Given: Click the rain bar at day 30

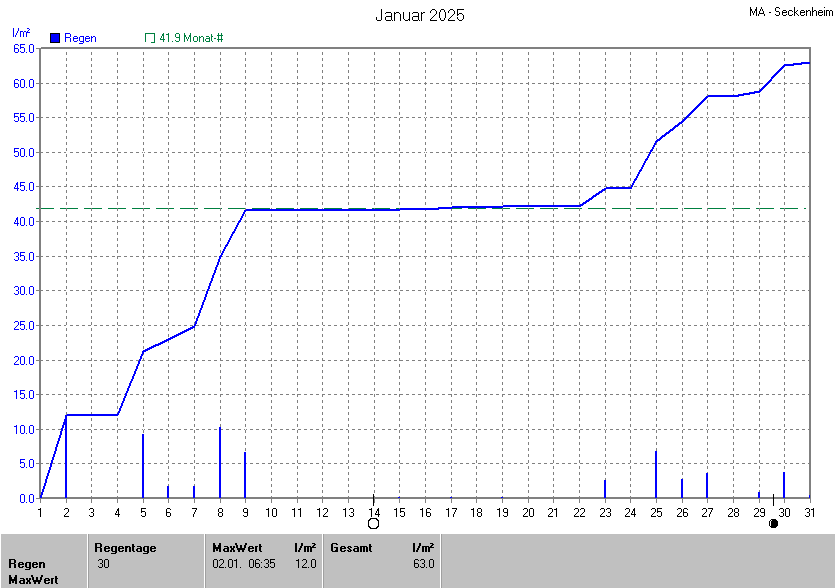Looking at the screenshot, I should [784, 485].
